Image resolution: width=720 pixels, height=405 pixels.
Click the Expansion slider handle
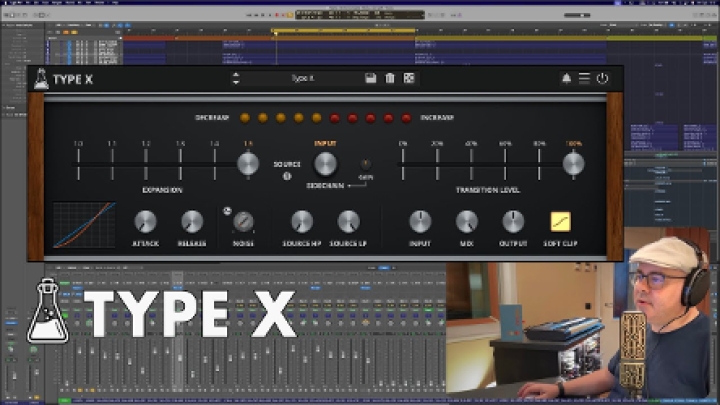[248, 164]
